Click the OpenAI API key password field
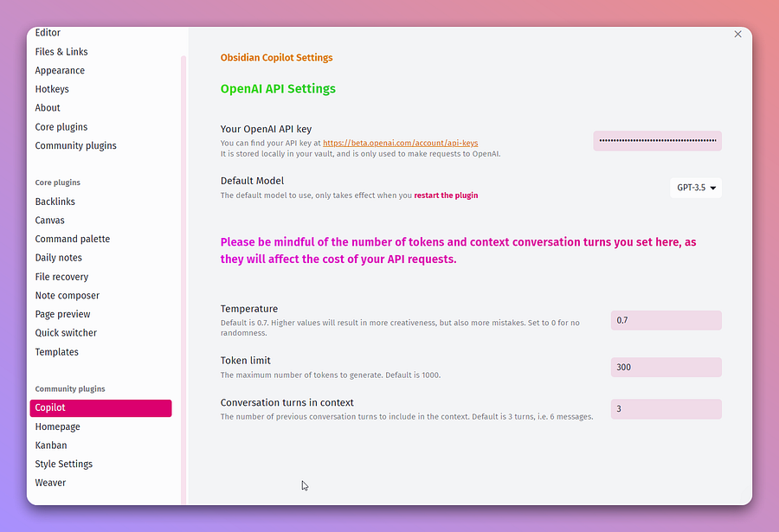779x532 pixels. click(657, 141)
